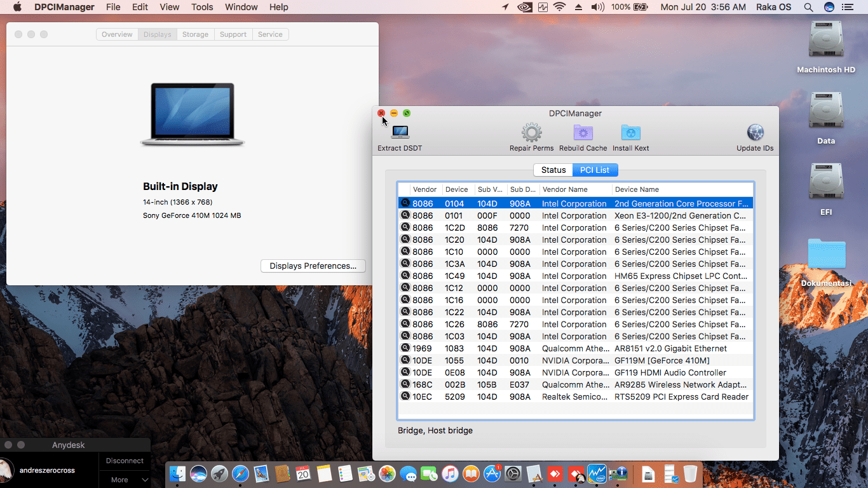Open the Help menu
The width and height of the screenshot is (868, 488).
point(279,7)
